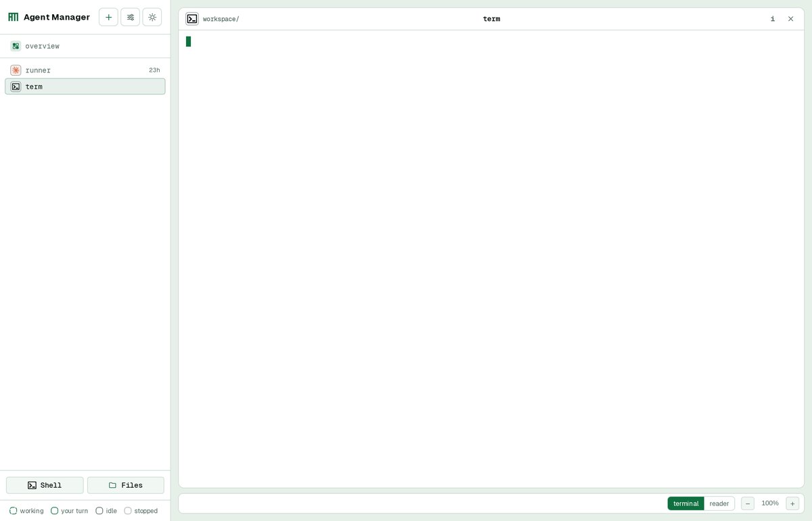
Task: Select the term session row
Action: (85, 87)
